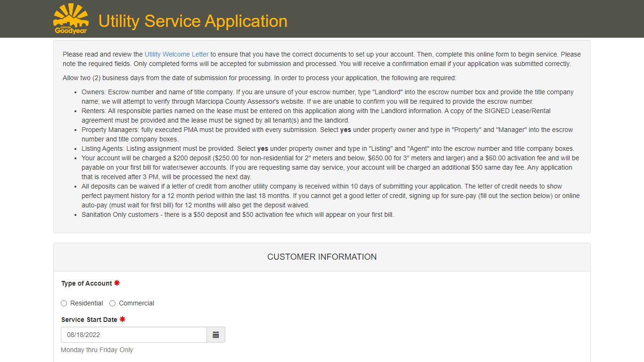644x362 pixels.
Task: Click the Monday thru Friday Only note
Action: pos(97,350)
